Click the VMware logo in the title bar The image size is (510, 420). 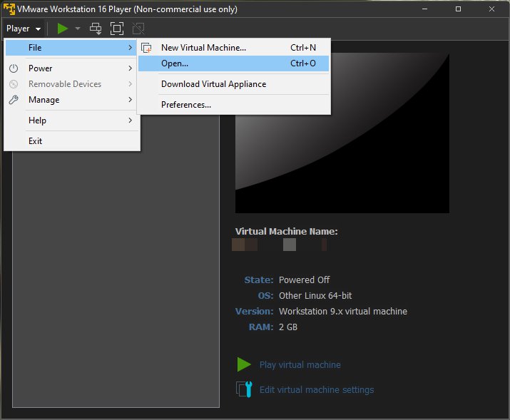[10, 9]
